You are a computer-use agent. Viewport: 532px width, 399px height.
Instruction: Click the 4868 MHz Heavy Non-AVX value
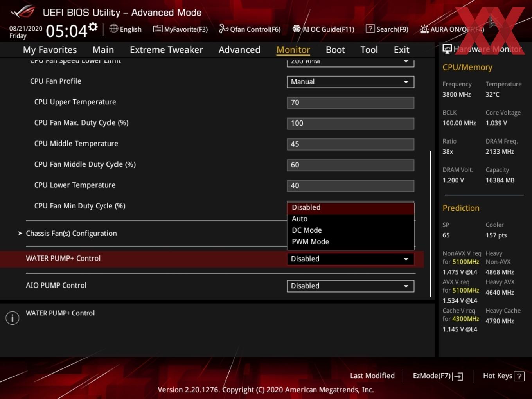pyautogui.click(x=500, y=272)
